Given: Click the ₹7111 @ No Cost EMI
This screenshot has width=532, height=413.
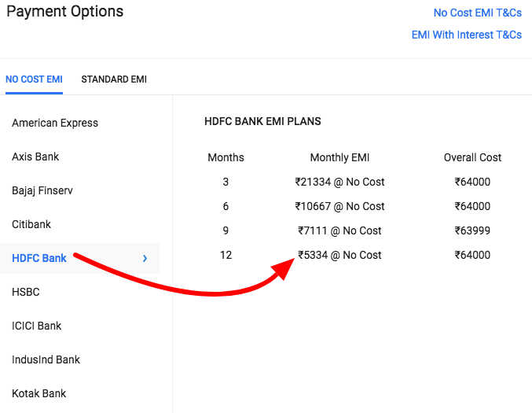Looking at the screenshot, I should tap(339, 231).
